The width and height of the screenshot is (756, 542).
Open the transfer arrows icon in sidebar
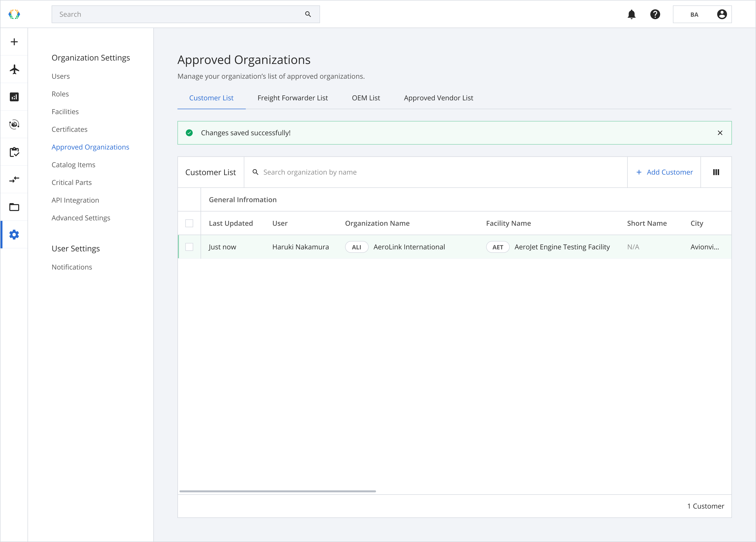[14, 180]
